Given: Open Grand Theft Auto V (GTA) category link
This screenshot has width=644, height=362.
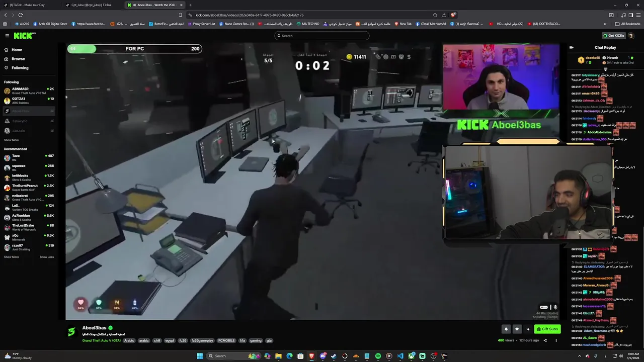Looking at the screenshot, I should [102, 341].
